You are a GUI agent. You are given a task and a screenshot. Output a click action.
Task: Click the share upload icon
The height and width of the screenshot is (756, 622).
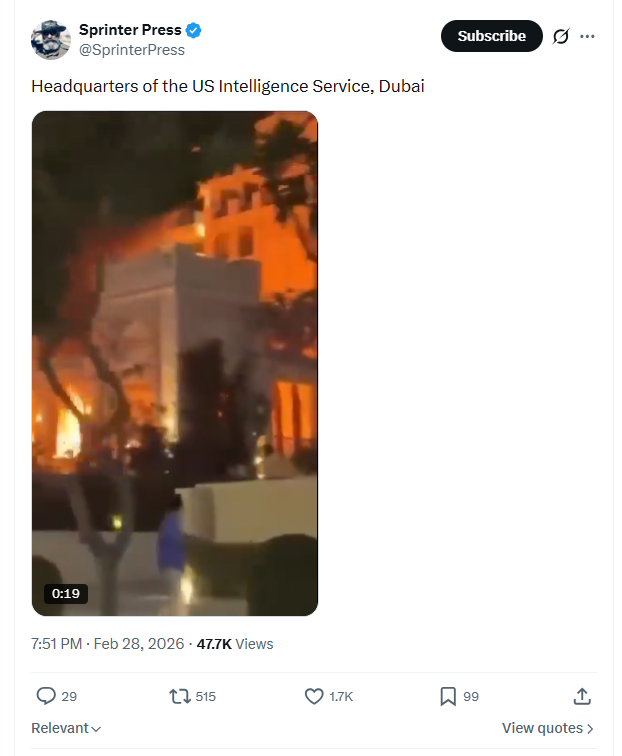(582, 696)
